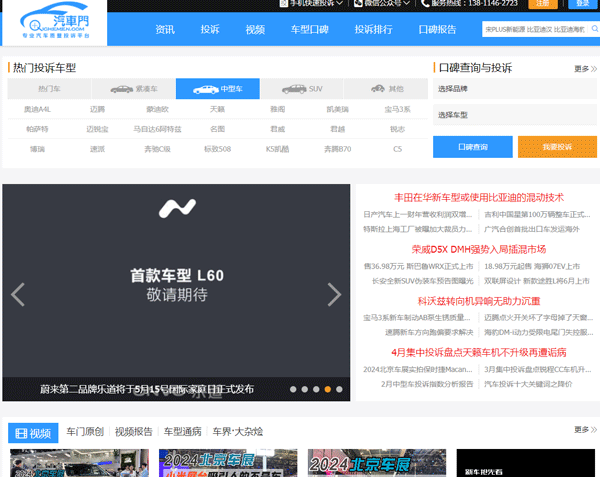This screenshot has width=600, height=477.
Task: Open headline 丰田在华新车型或使用比亚迪的混动技术
Action: point(479,198)
